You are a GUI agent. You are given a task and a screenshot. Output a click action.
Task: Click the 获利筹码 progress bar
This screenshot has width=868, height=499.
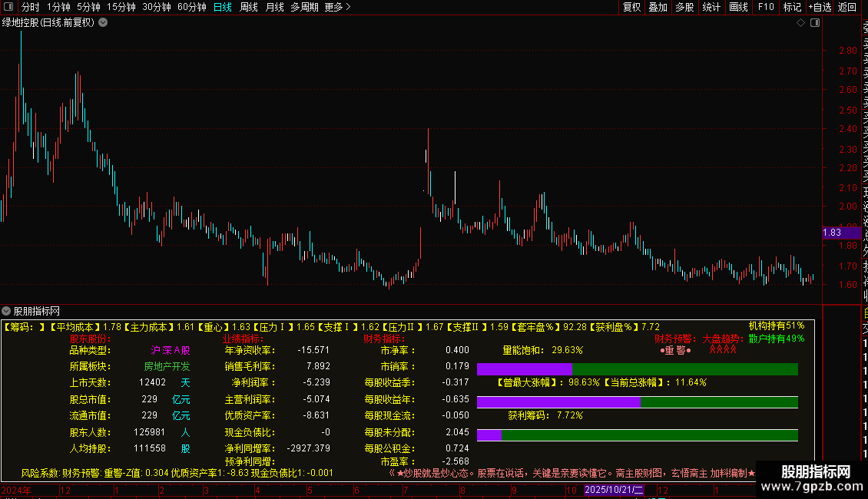point(637,435)
